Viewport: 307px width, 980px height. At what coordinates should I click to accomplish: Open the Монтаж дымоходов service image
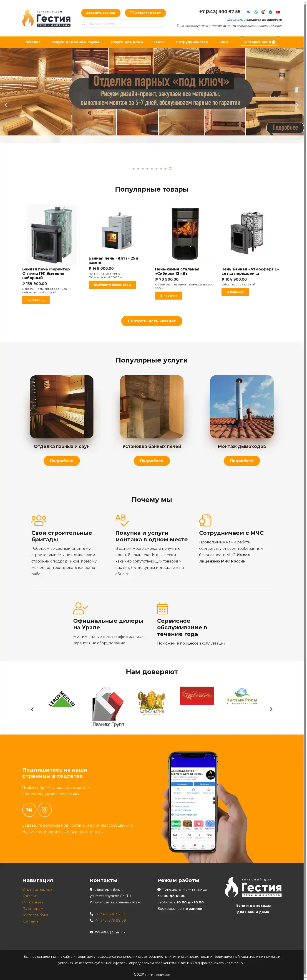click(242, 407)
